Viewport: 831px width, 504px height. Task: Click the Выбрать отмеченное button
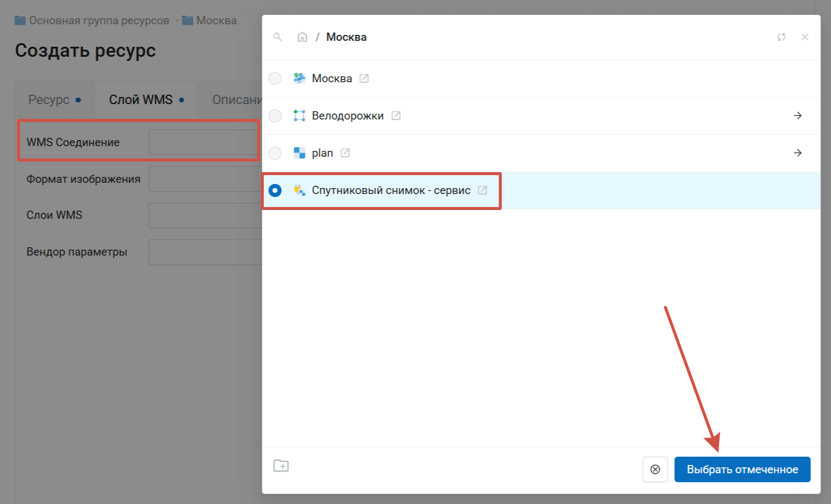742,470
